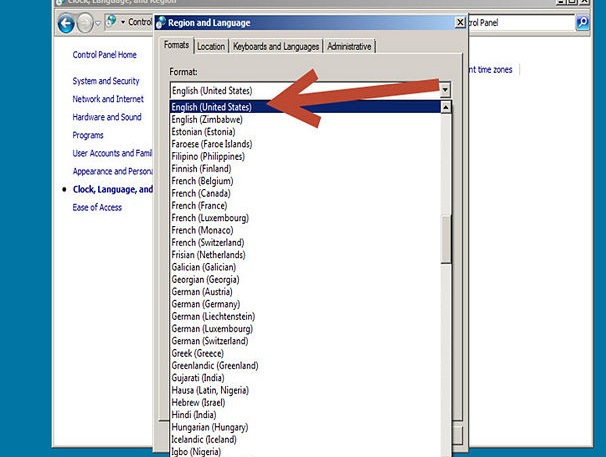This screenshot has height=457, width=606.
Task: Select Gujarati (India)
Action: 305,378
